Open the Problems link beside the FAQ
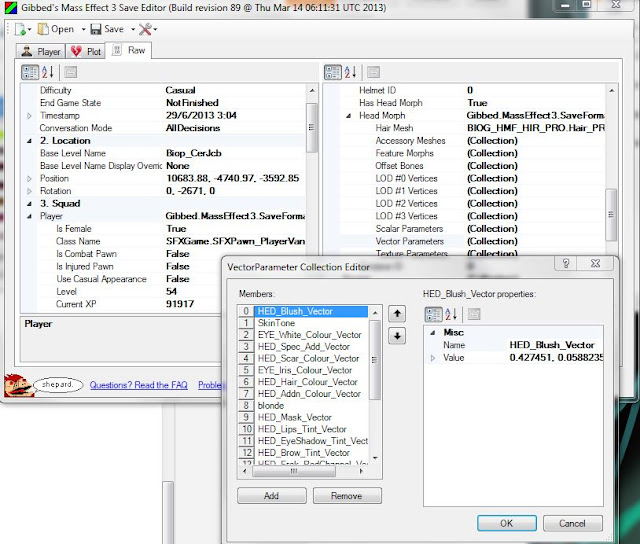This screenshot has height=544, width=640. (210, 385)
